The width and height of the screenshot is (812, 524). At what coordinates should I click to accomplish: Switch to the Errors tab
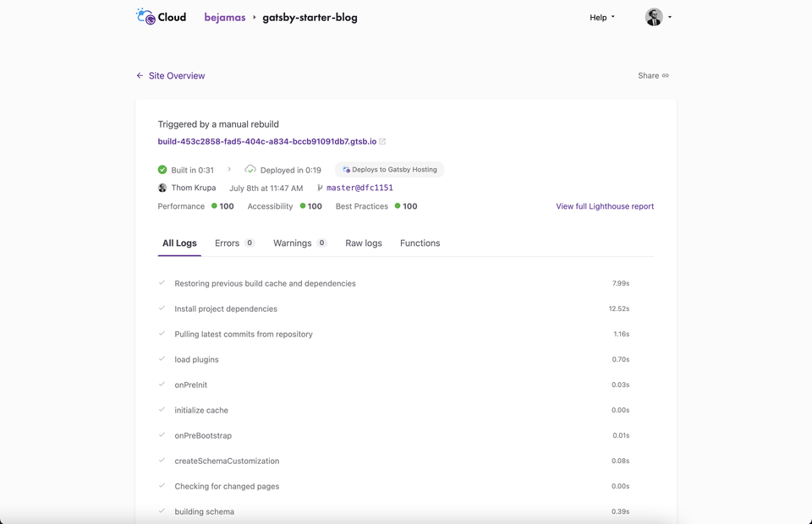(234, 243)
